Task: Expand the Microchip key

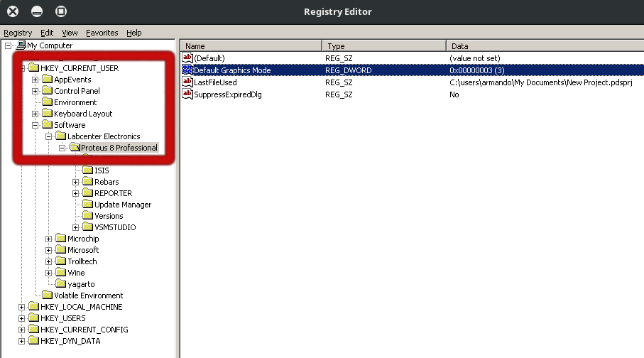Action: (48, 239)
